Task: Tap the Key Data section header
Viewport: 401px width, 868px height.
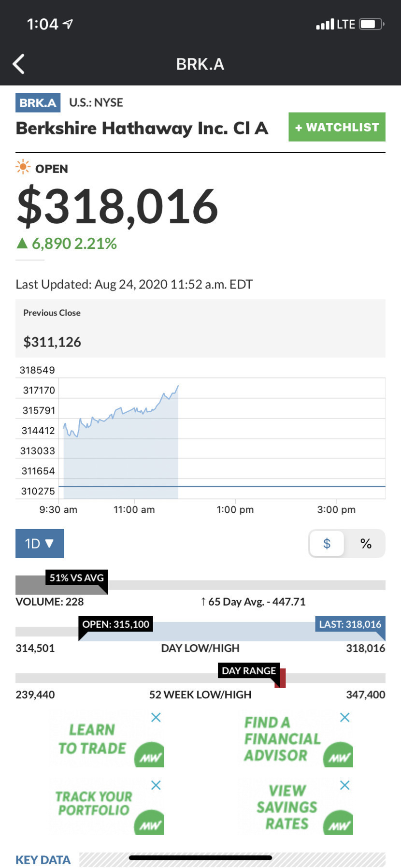Action: coord(43,860)
